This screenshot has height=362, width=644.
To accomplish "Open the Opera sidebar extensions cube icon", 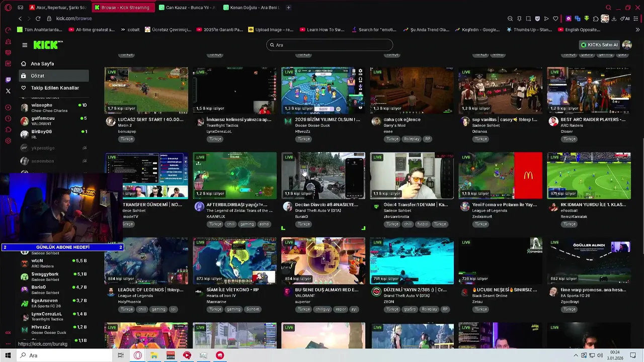I will coord(8,130).
